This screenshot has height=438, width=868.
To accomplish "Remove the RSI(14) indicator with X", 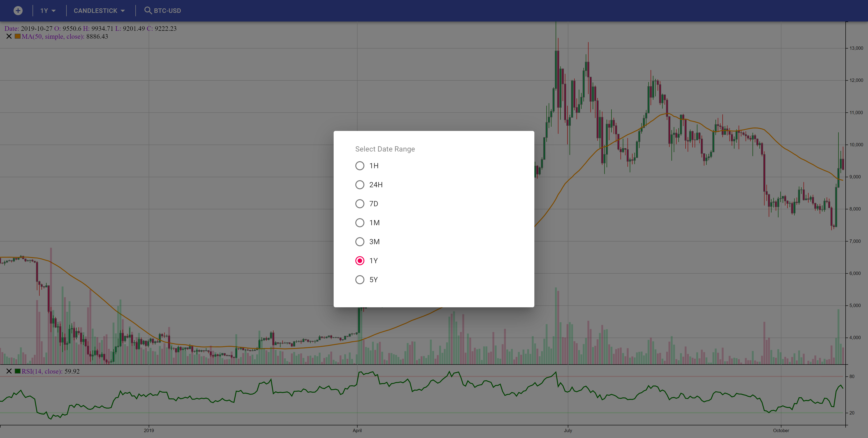I will 9,371.
